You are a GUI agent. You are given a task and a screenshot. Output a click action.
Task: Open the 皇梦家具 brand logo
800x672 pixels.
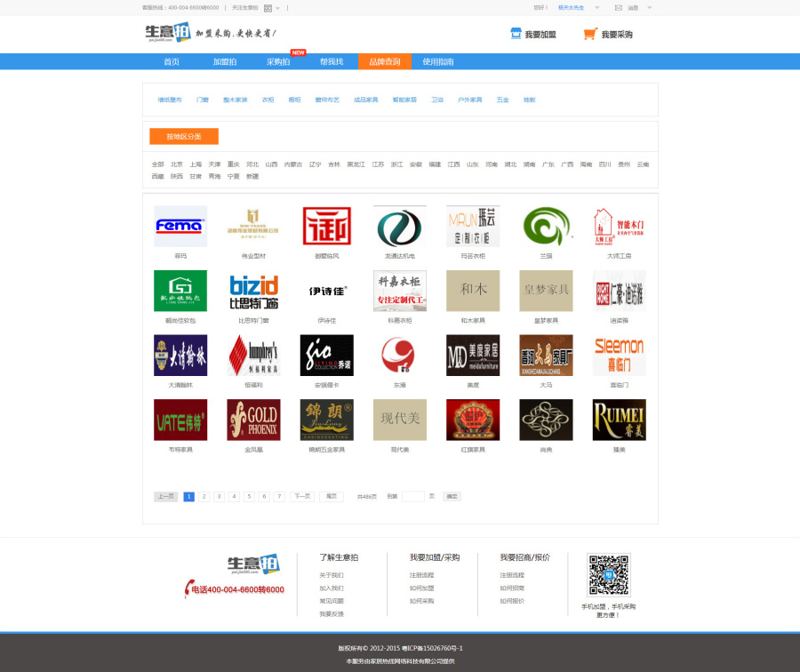pyautogui.click(x=546, y=291)
